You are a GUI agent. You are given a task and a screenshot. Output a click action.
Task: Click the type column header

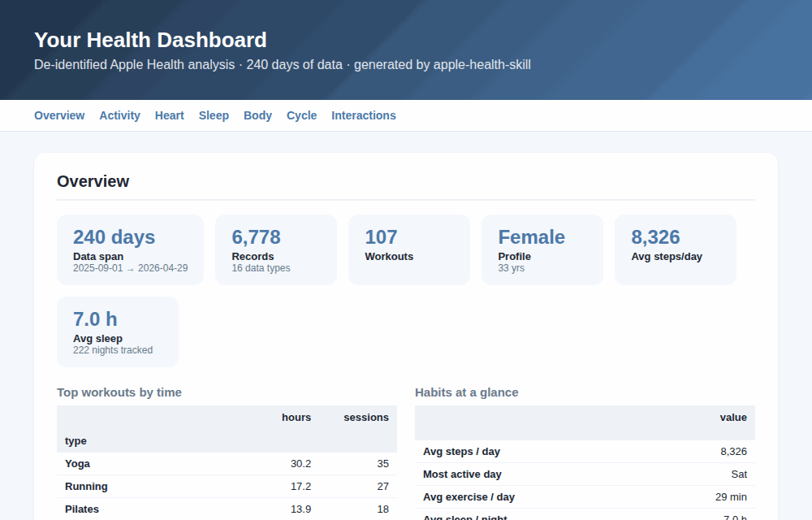click(x=76, y=441)
